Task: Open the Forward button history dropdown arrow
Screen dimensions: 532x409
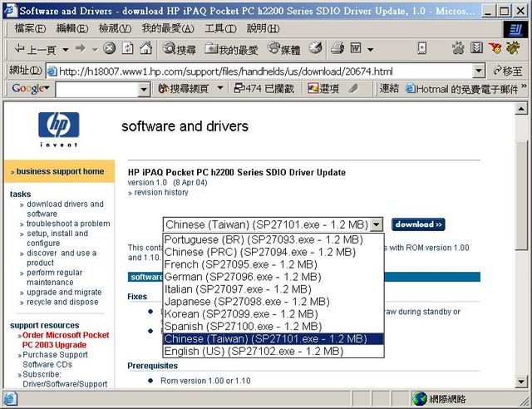Action: (95, 50)
